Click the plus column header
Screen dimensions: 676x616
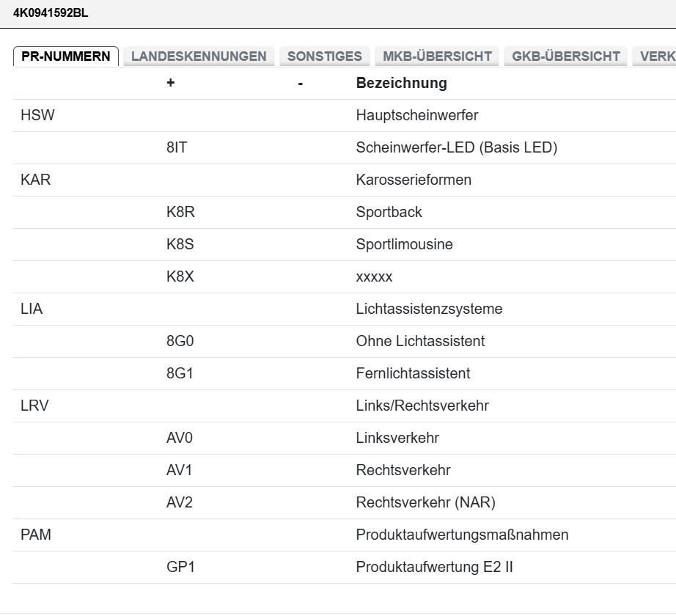coord(171,84)
